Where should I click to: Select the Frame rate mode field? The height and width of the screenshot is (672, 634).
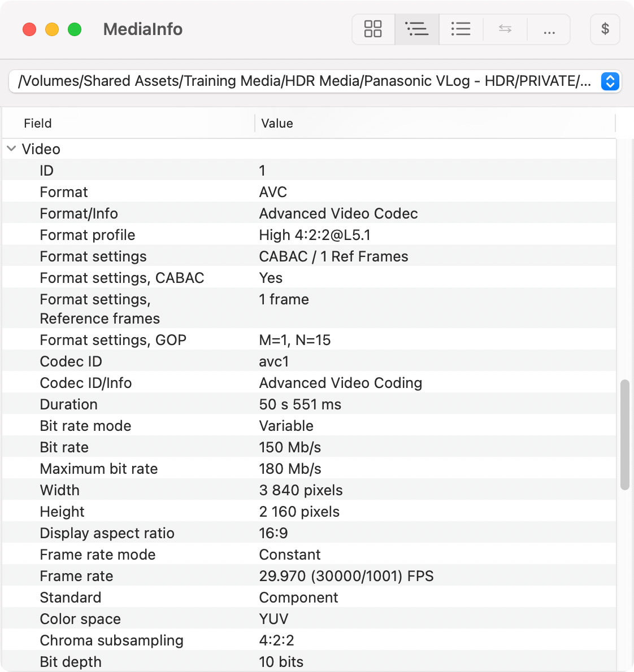click(x=98, y=554)
